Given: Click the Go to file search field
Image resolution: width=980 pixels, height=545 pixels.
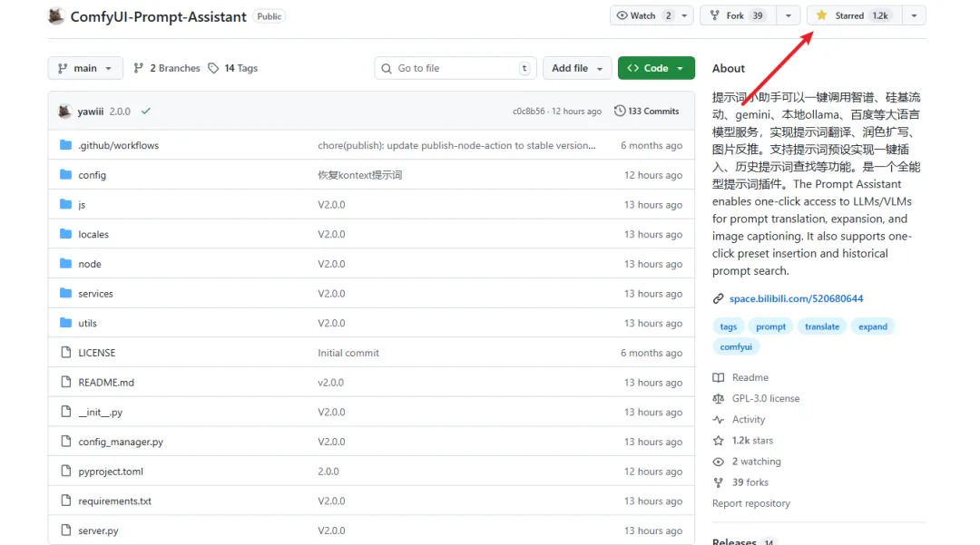Looking at the screenshot, I should click(455, 68).
